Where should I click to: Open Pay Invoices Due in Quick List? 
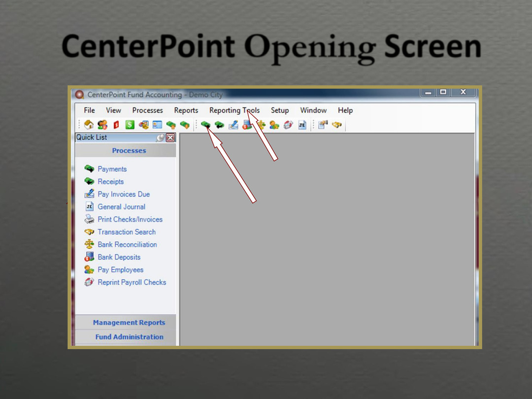[124, 194]
